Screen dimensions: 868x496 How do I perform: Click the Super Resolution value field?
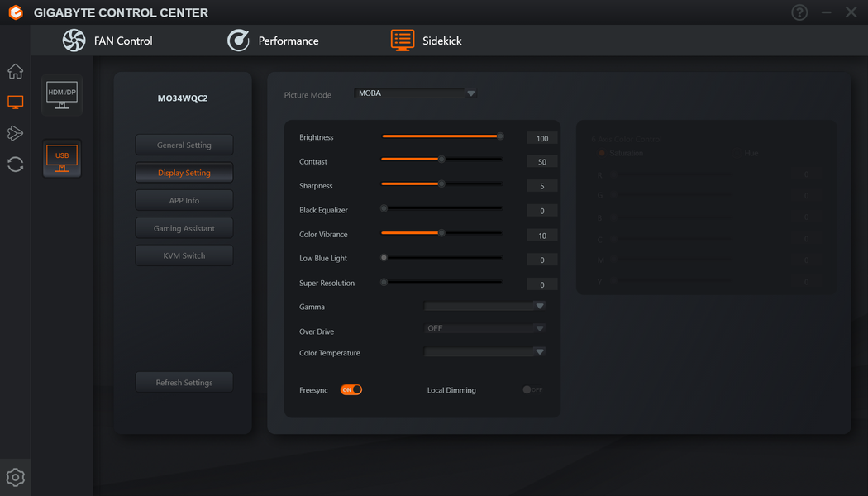pyautogui.click(x=542, y=284)
